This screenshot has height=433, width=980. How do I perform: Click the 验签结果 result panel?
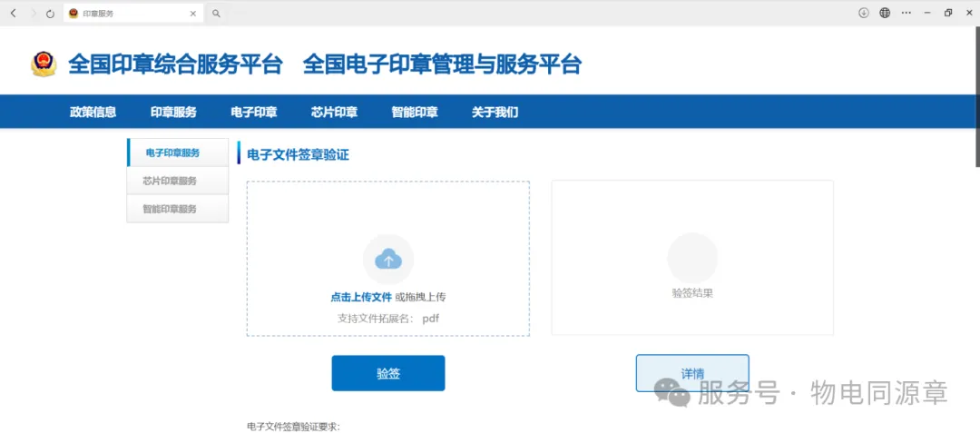pyautogui.click(x=692, y=258)
